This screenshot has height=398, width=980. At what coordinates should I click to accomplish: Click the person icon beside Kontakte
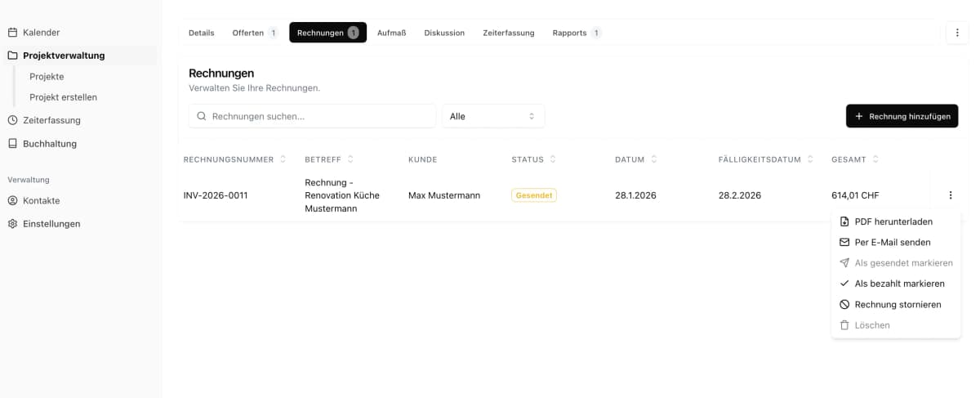coord(12,200)
